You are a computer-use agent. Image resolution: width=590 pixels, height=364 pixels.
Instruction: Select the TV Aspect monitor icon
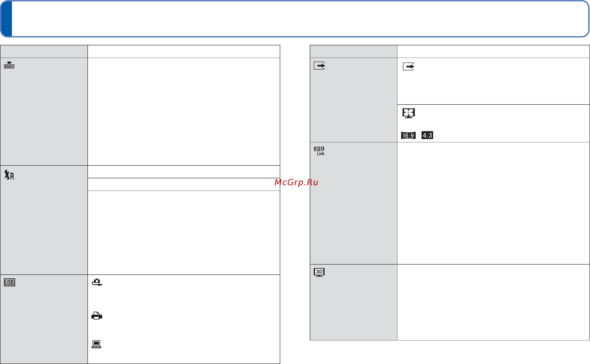point(408,113)
